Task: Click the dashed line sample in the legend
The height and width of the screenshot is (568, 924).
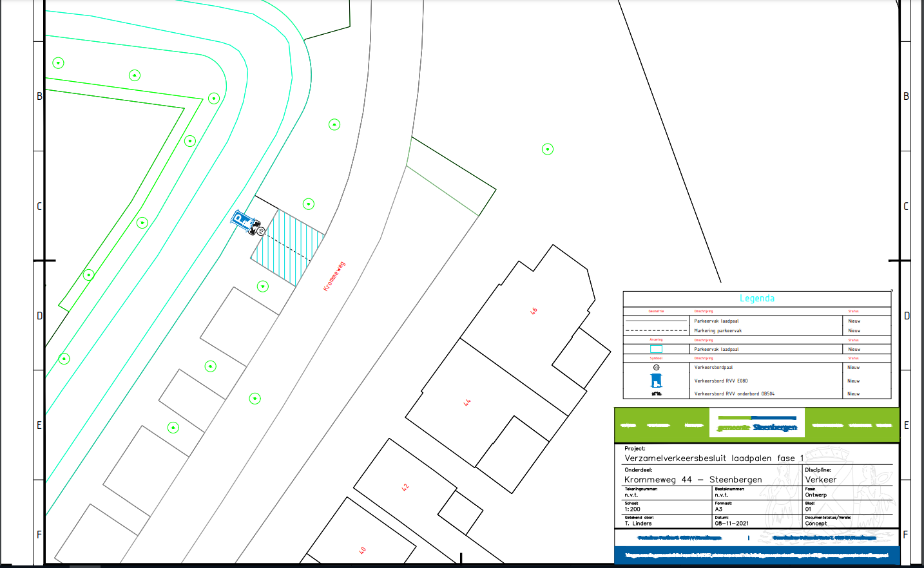Action: [656, 330]
